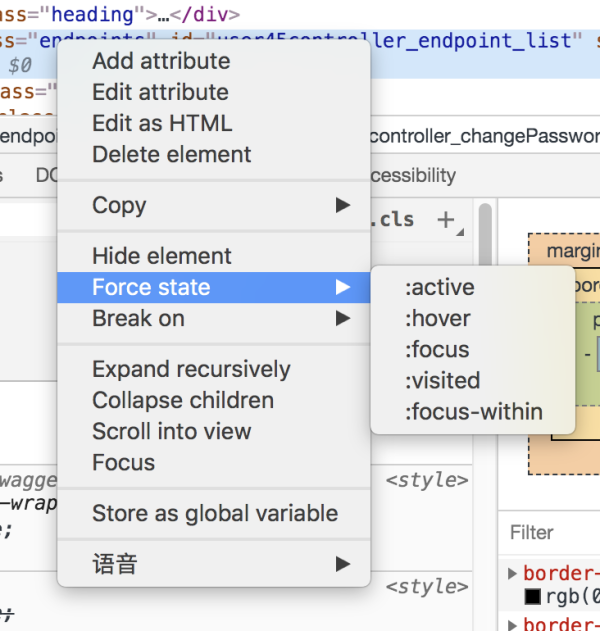
Task: Choose Add attribute from context menu
Action: [x=214, y=61]
